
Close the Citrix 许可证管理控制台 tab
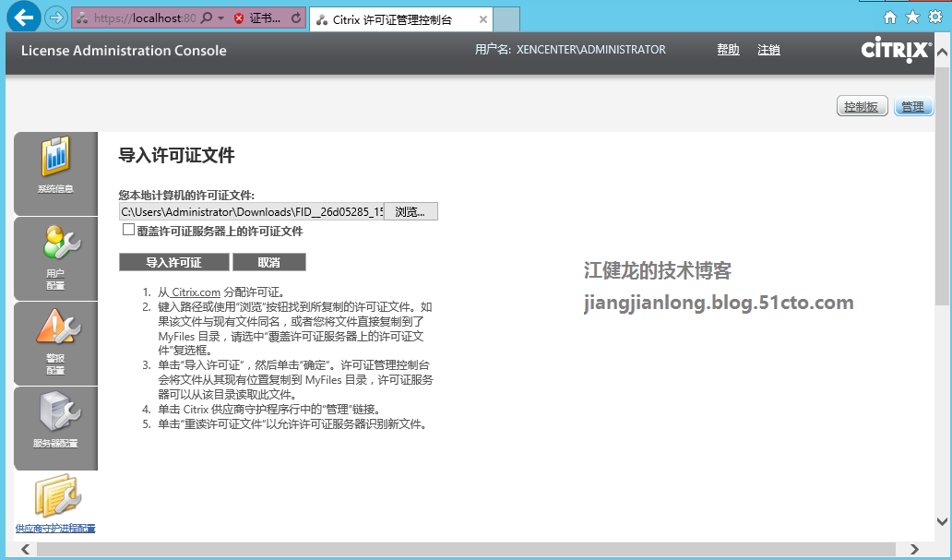[483, 19]
